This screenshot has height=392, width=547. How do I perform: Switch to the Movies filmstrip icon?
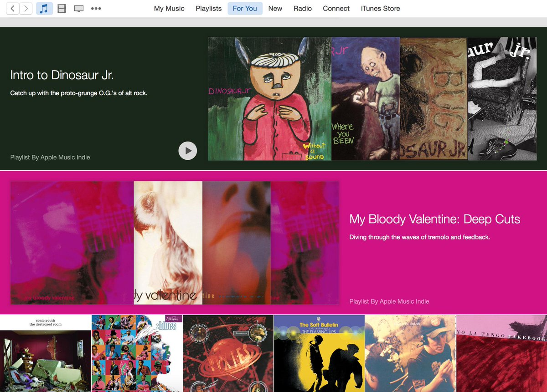(x=62, y=8)
